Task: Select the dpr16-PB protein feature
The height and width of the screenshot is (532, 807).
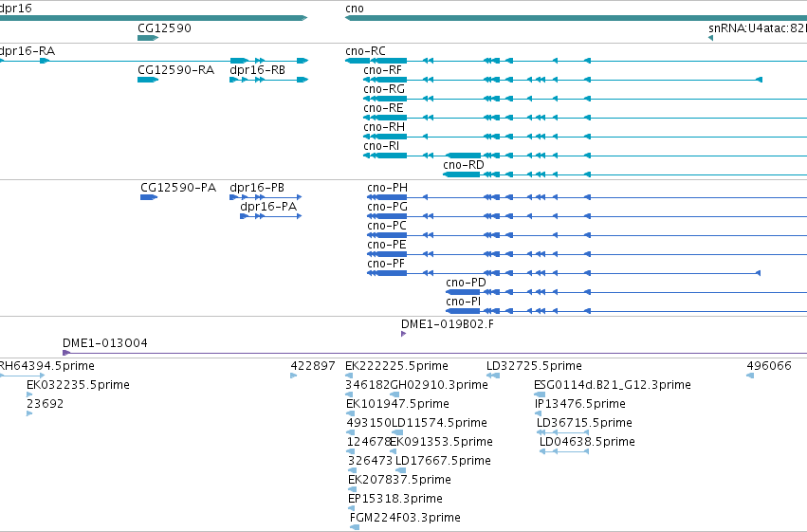Action: [x=266, y=197]
